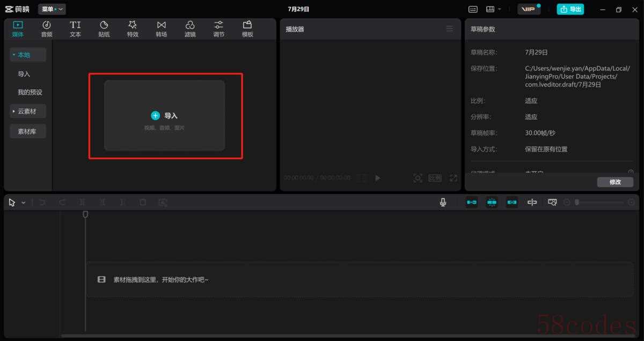Click the split clip tool
Screen dimensions: 644x341
(82, 202)
